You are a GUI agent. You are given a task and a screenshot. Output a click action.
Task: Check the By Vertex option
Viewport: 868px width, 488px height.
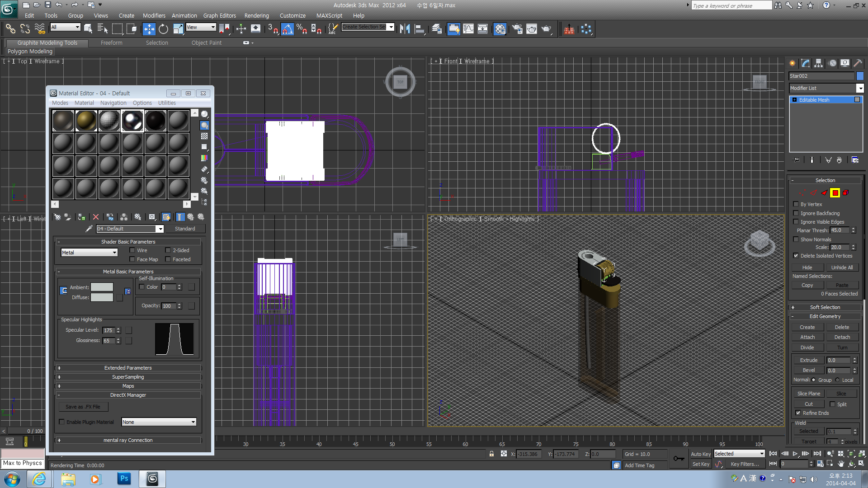[796, 204]
